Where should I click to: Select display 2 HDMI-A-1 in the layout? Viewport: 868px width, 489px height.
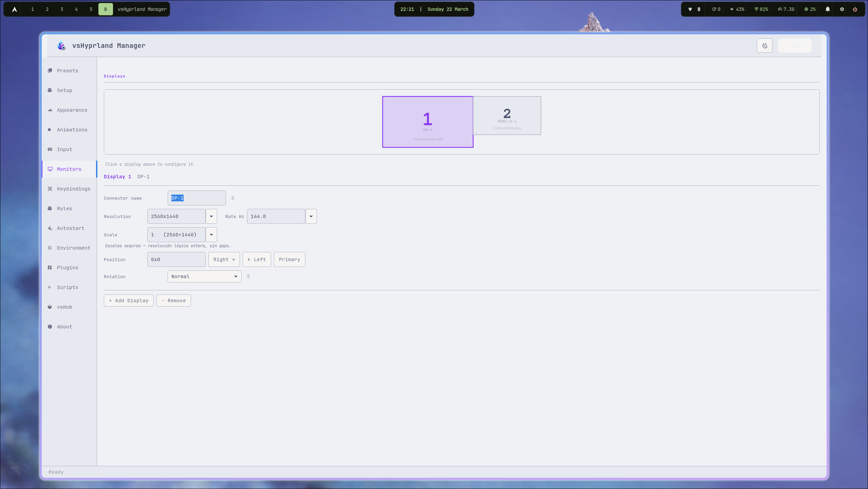[507, 115]
